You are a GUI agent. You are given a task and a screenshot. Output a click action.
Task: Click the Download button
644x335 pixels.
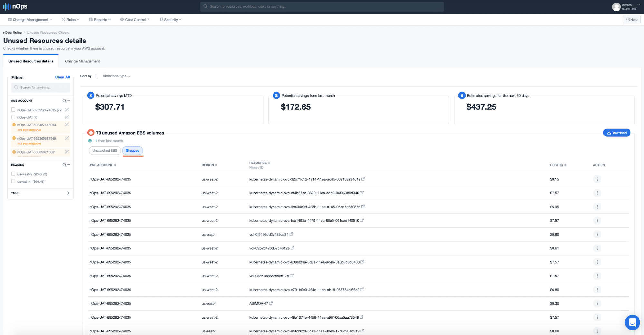pos(617,133)
